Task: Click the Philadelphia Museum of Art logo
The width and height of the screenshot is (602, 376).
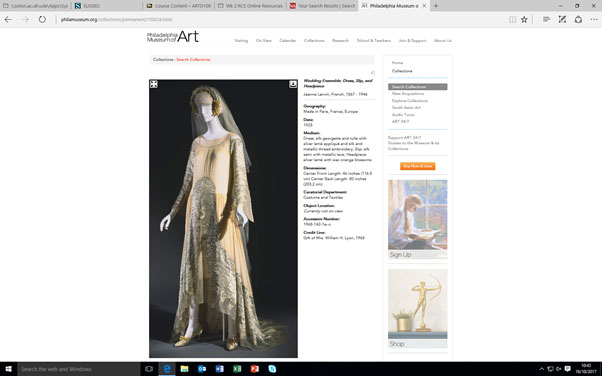Action: pos(173,37)
